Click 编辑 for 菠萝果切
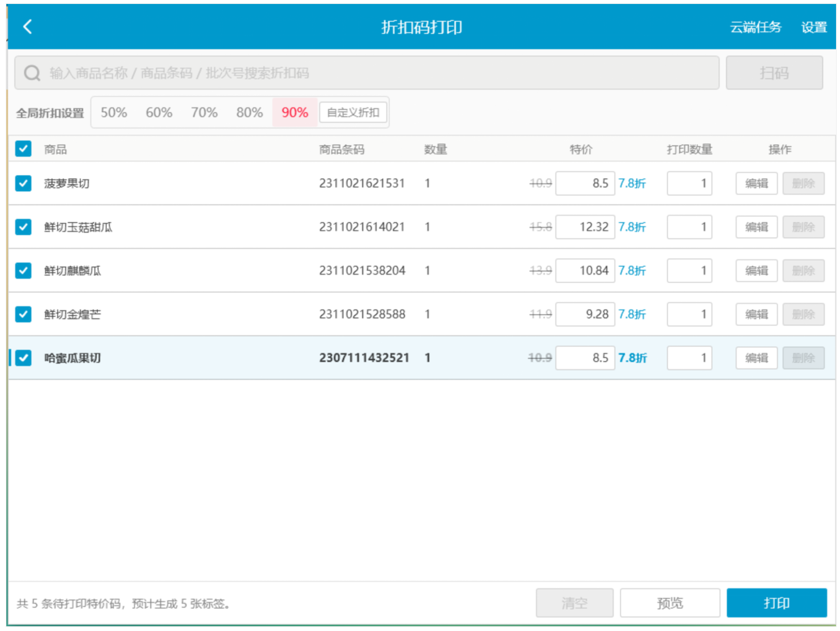 tap(756, 183)
